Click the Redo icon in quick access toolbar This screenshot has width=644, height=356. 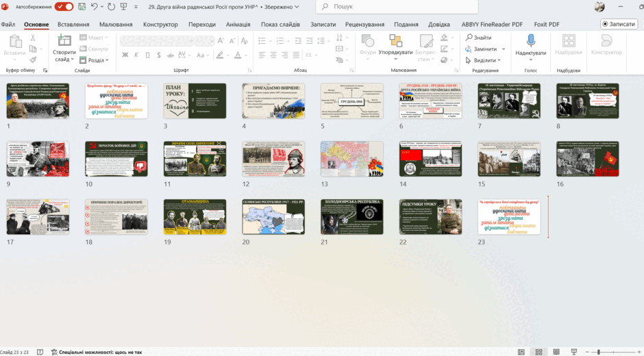tap(111, 7)
